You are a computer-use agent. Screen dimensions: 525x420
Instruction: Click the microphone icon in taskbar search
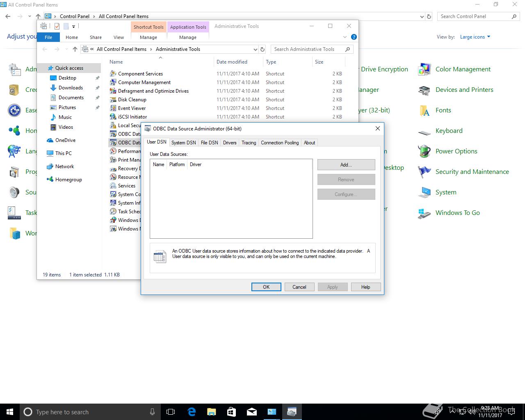point(152,412)
